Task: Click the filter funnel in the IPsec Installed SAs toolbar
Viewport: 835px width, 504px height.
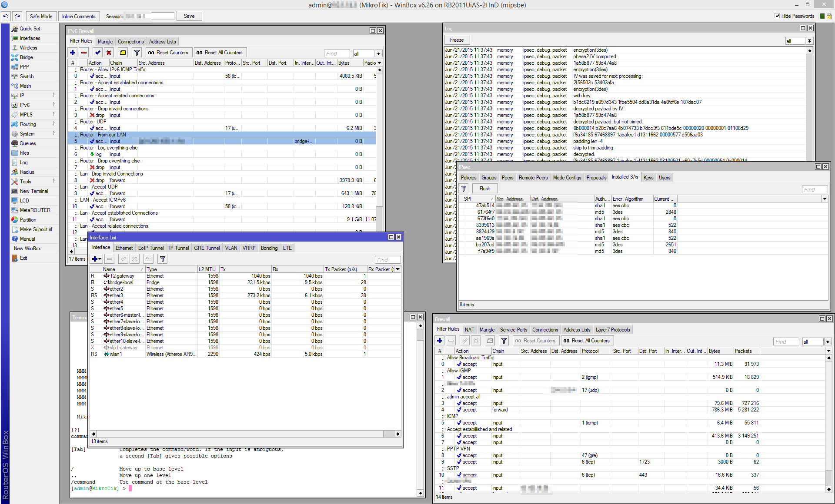Action: tap(464, 189)
